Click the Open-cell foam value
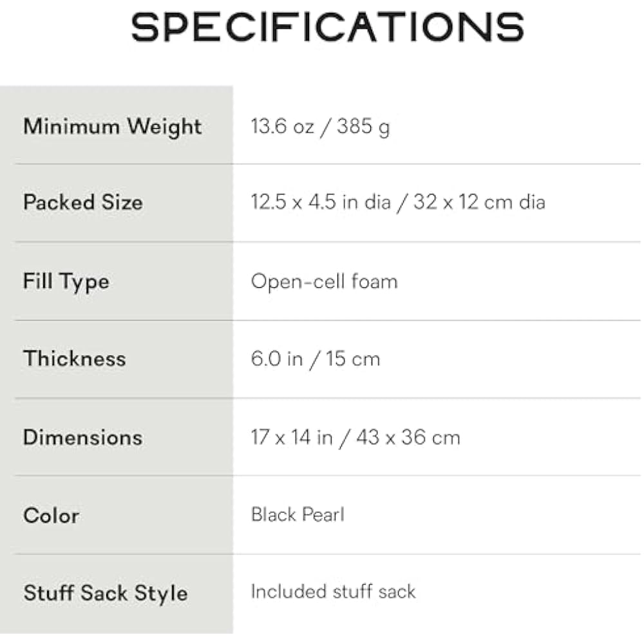 pos(324,281)
